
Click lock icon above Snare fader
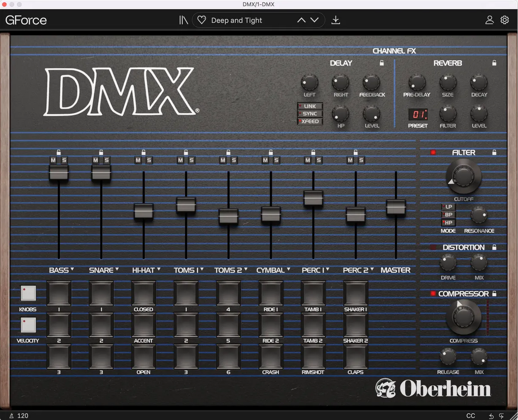tap(101, 152)
